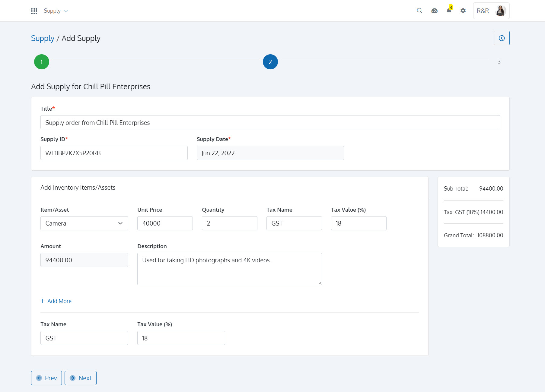Open the dashboard gauge icon
The height and width of the screenshot is (392, 545).
coord(434,11)
